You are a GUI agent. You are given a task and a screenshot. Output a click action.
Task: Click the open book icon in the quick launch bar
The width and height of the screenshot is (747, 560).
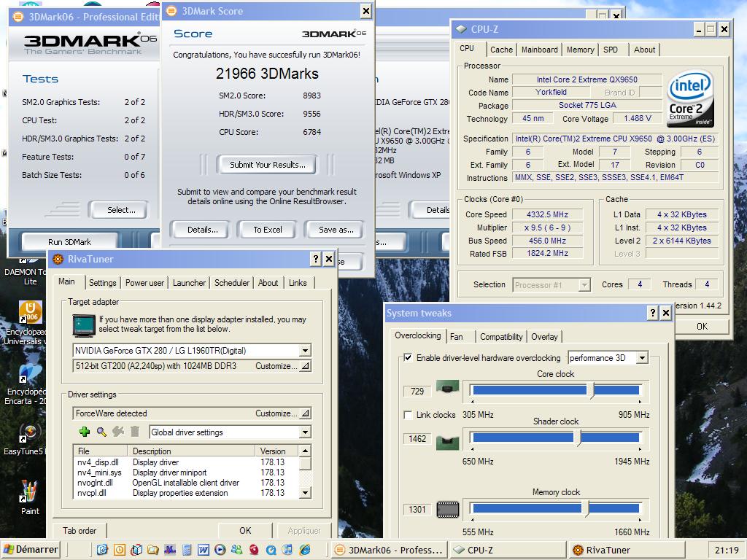[136, 550]
